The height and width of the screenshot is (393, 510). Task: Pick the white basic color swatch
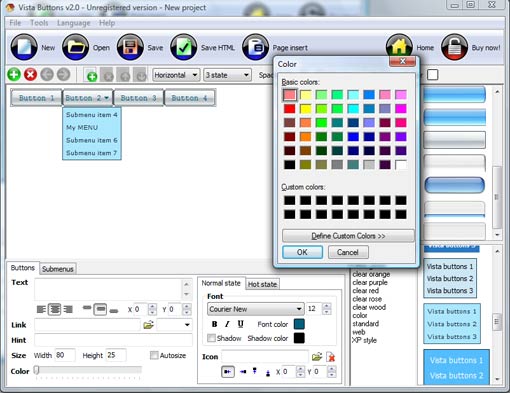pyautogui.click(x=401, y=165)
